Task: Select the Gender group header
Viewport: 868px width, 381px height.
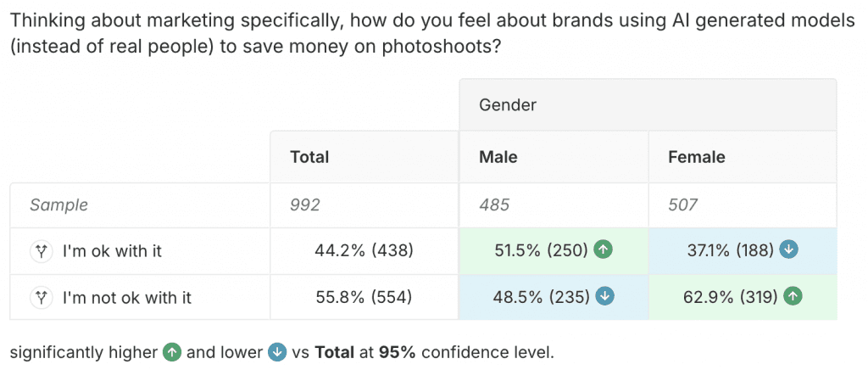Action: [x=508, y=105]
